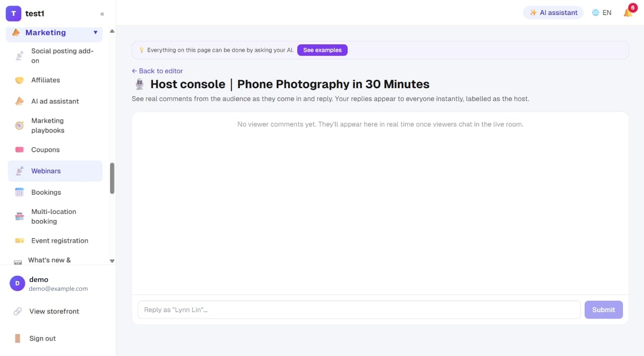This screenshot has height=356, width=644.
Task: Click the globe language icon
Action: pyautogui.click(x=595, y=13)
